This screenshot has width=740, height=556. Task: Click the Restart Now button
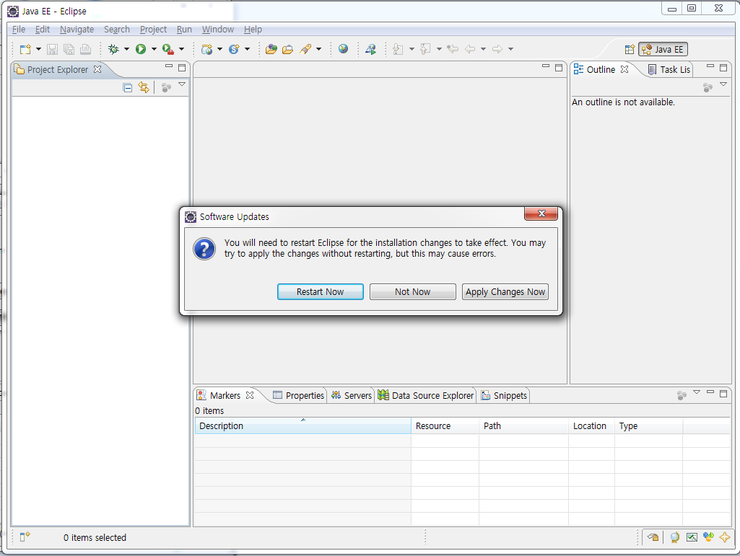pos(320,292)
